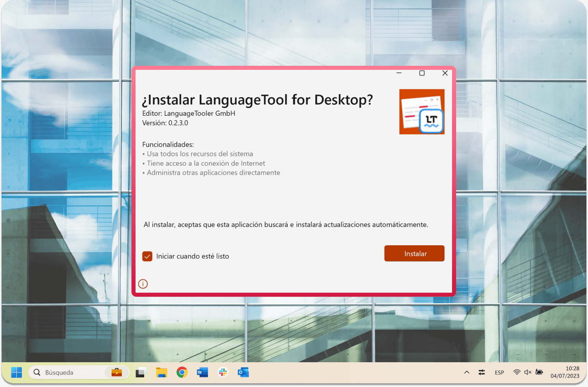
Task: Maximize the installer window
Action: tap(422, 73)
